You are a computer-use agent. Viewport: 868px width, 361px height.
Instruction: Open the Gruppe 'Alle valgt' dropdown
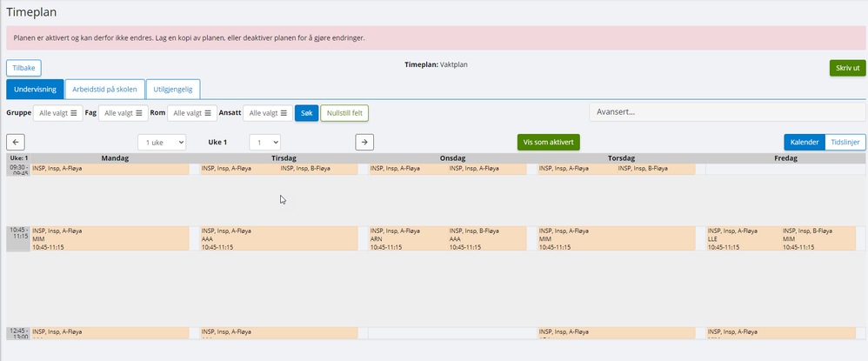point(58,113)
